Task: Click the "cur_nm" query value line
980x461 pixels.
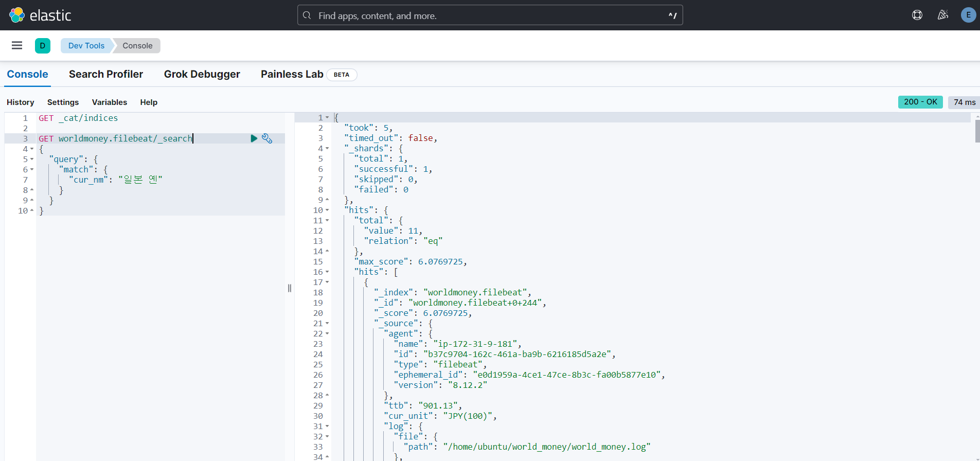Action: 116,180
